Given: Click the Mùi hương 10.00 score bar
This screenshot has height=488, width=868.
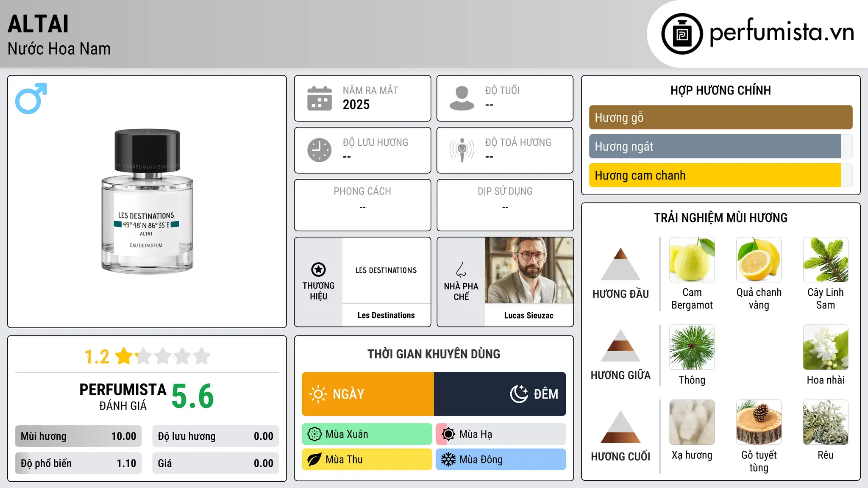Looking at the screenshot, I should coord(78,436).
